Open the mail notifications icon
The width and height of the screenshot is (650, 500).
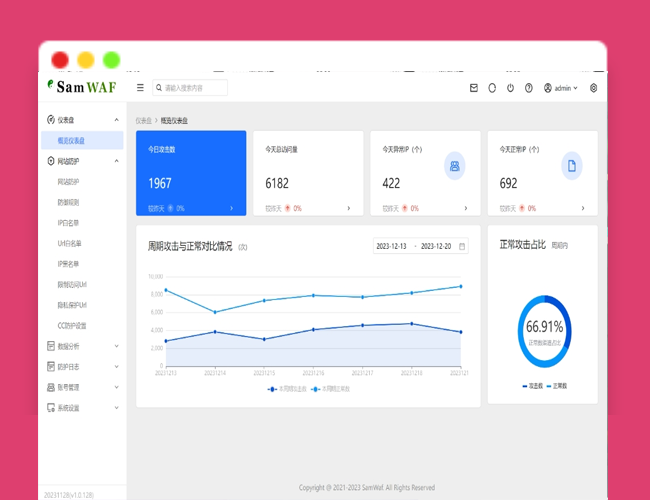click(x=474, y=88)
